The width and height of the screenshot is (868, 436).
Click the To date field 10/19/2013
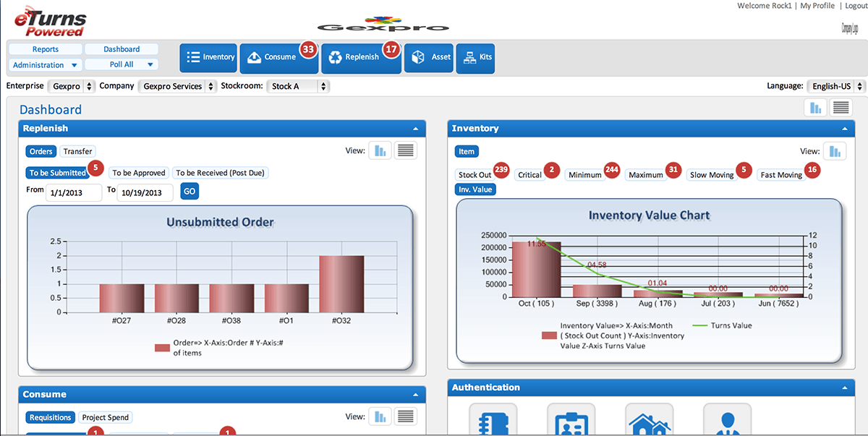(145, 192)
